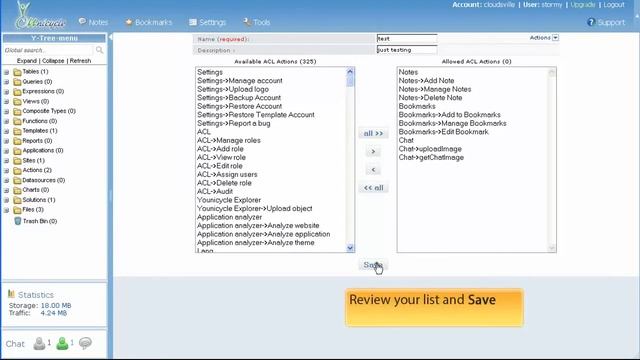Click Collapse in the tree menu
The image size is (640, 360).
(53, 60)
